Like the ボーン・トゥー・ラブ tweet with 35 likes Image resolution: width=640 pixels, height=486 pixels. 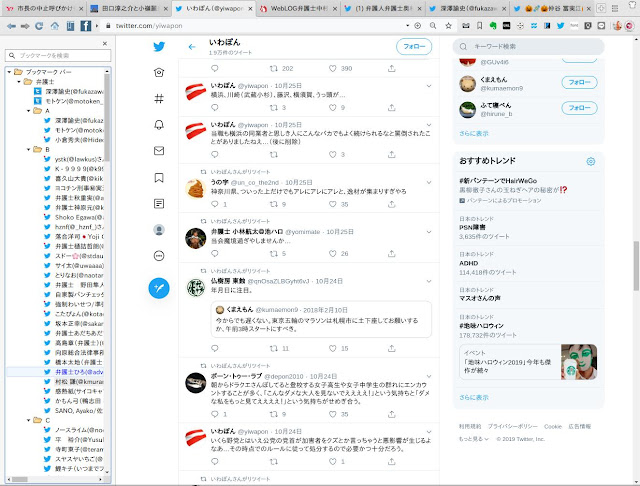pos(333,414)
